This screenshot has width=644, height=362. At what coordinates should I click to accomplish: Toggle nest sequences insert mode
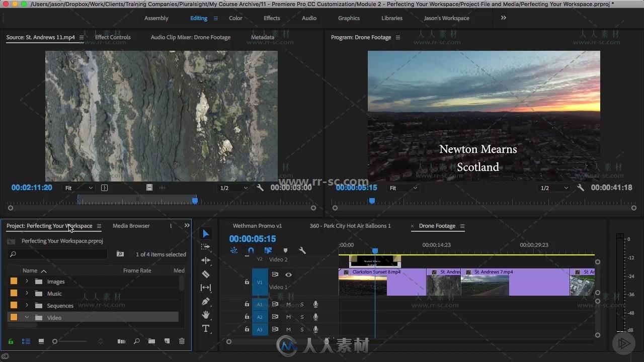point(234,250)
